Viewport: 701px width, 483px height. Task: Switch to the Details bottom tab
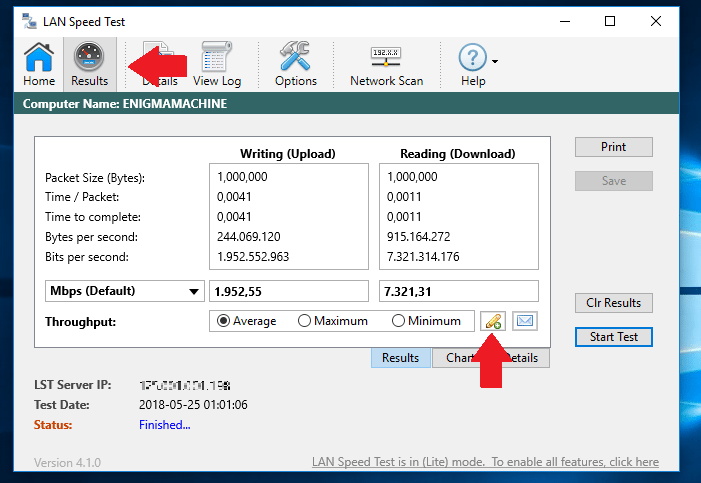tap(521, 358)
